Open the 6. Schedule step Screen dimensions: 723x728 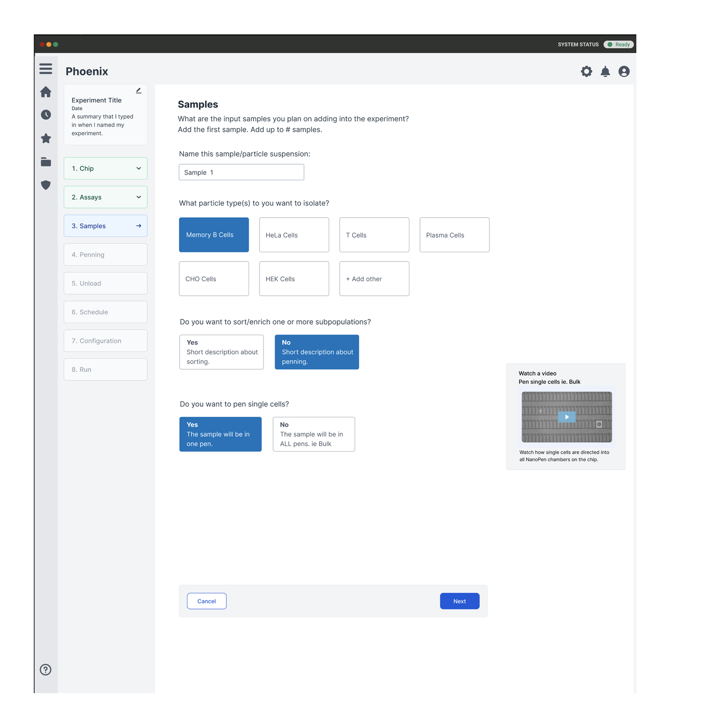point(105,312)
